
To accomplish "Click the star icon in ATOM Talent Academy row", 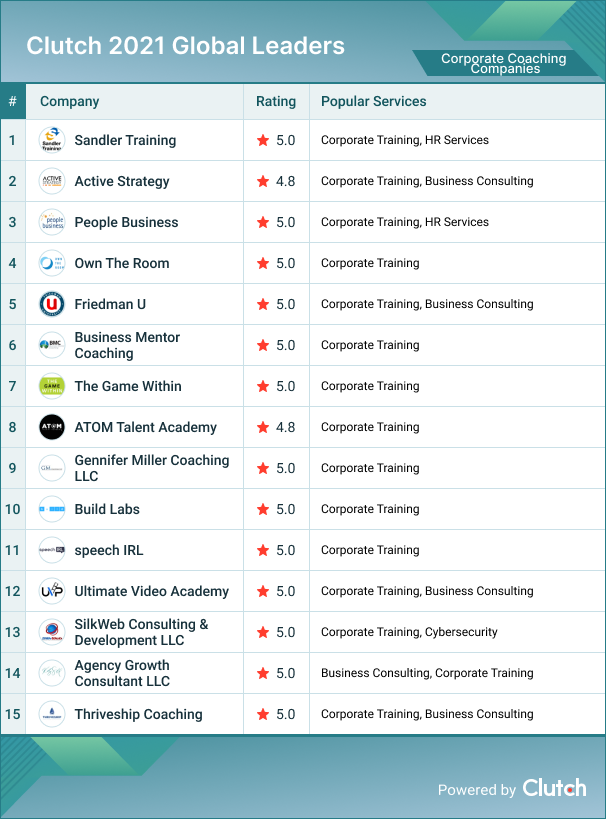I will [x=263, y=427].
